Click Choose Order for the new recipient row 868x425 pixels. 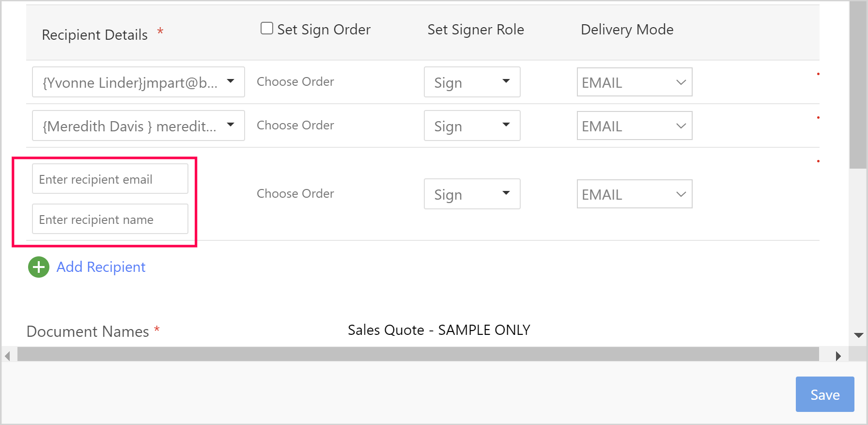tap(295, 193)
